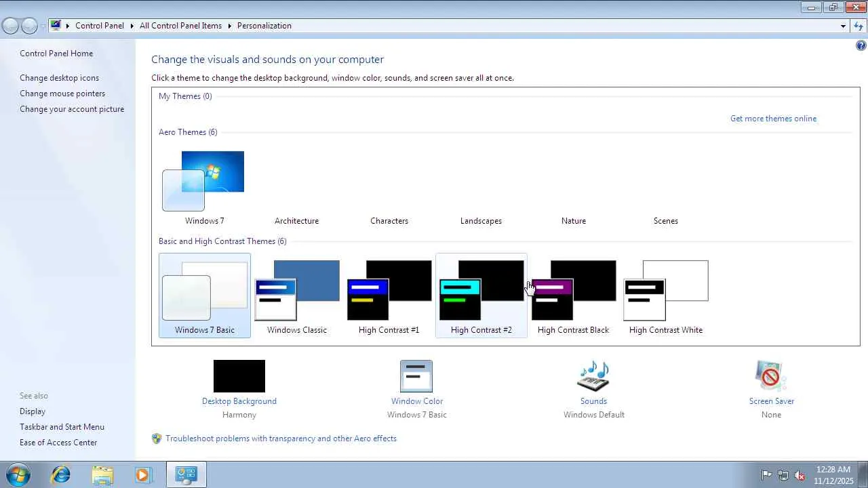
Task: Open the Action Center flag tray icon
Action: pyautogui.click(x=766, y=475)
